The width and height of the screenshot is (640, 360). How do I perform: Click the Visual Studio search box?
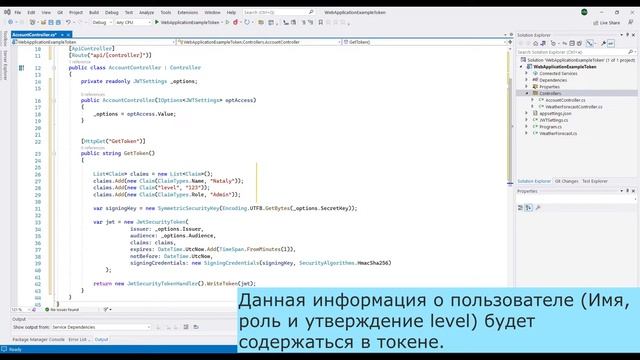pyautogui.click(x=278, y=13)
